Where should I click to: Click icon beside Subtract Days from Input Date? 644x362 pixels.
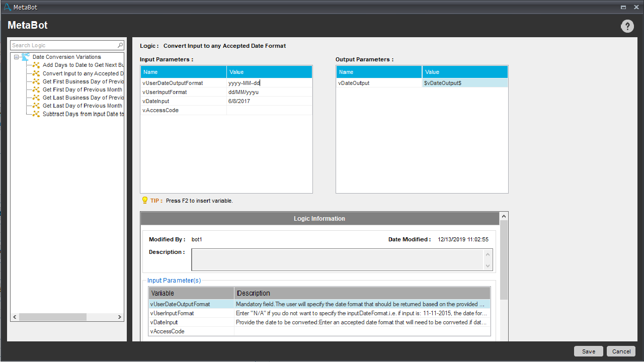point(36,114)
